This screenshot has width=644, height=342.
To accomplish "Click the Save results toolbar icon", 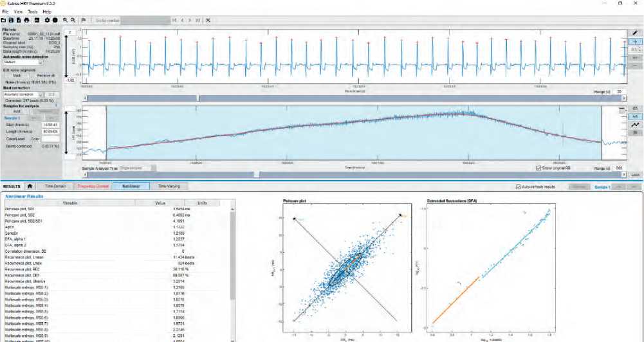I will pyautogui.click(x=11, y=20).
